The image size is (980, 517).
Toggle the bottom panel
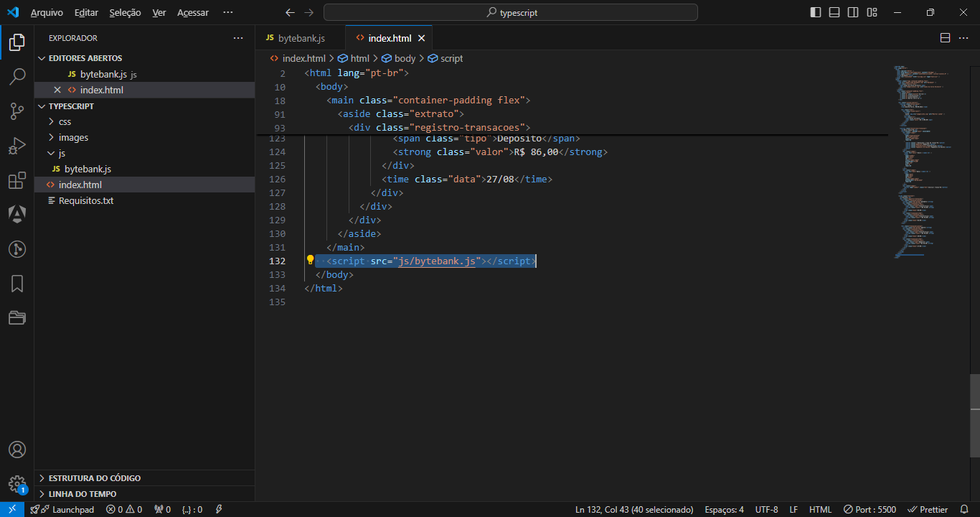point(834,12)
